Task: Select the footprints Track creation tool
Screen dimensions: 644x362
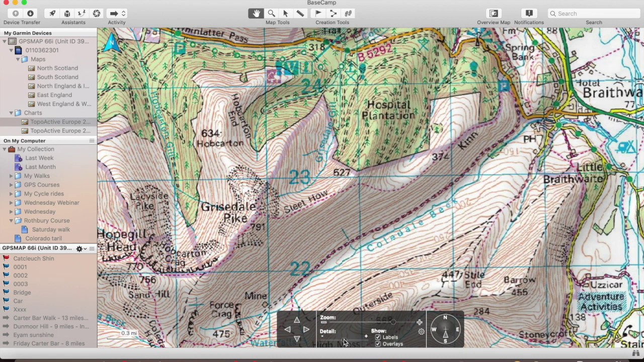Action: tap(347, 14)
